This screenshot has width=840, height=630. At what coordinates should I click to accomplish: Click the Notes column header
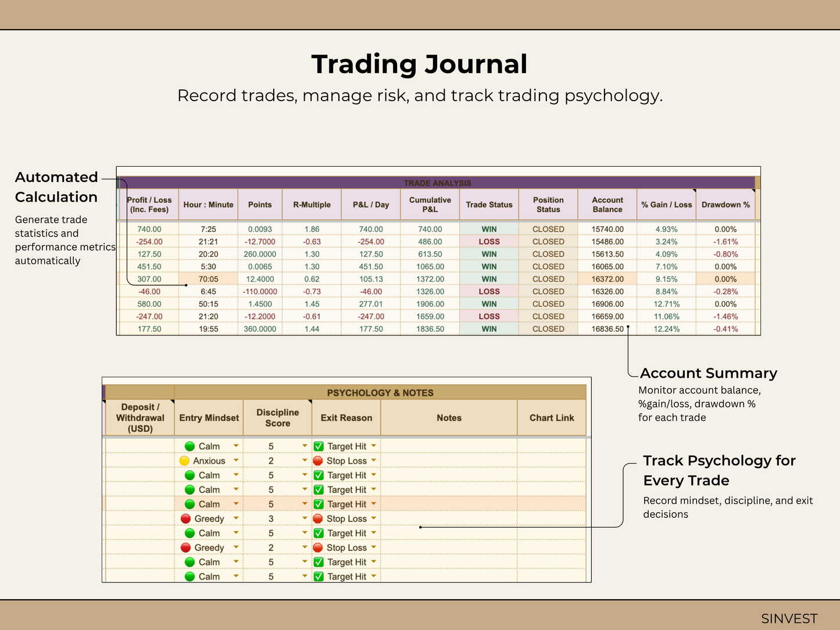449,418
